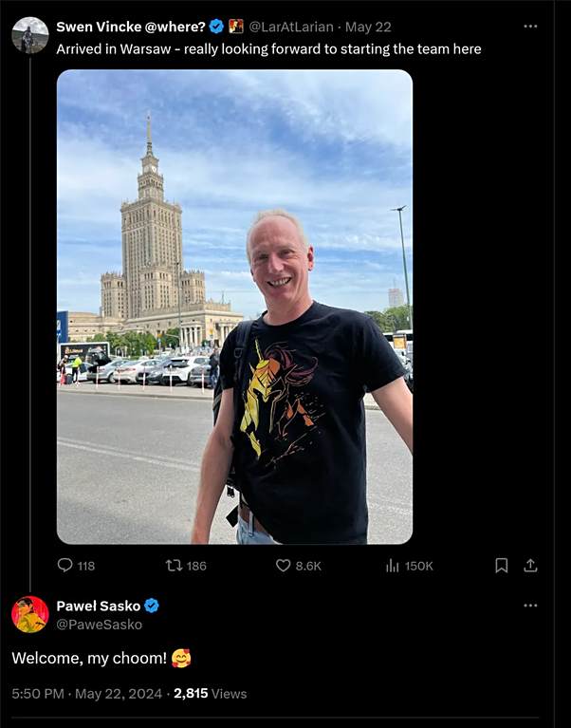Viewport: 571px width, 728px height.
Task: Open more options on Pawel Sasko's reply
Action: pyautogui.click(x=530, y=606)
